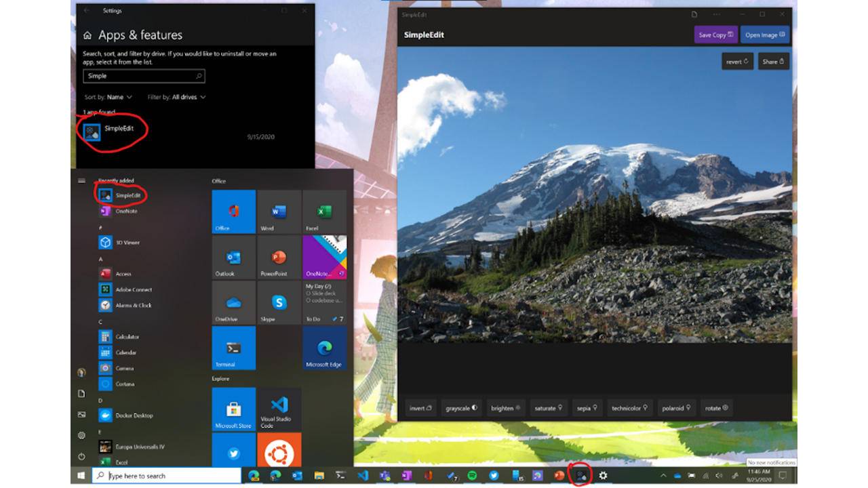Open Access from the app list
The height and width of the screenshot is (488, 868).
click(x=115, y=274)
